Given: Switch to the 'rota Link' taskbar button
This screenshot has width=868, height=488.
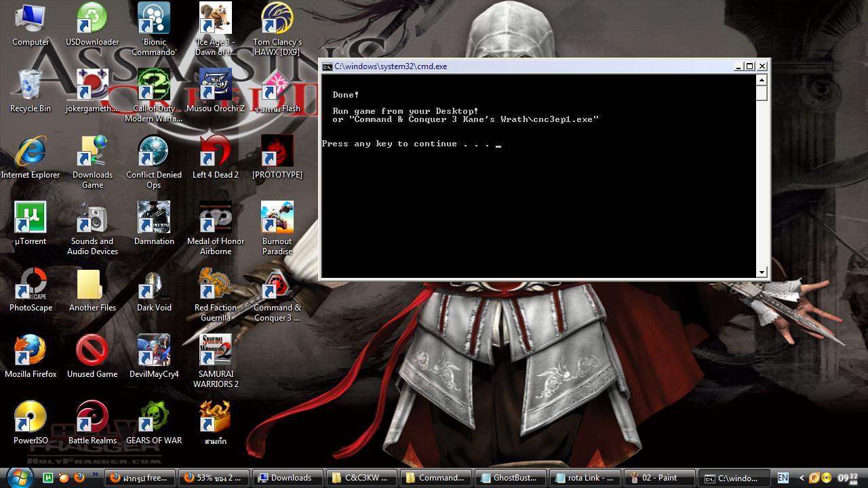Looking at the screenshot, I should 584,478.
